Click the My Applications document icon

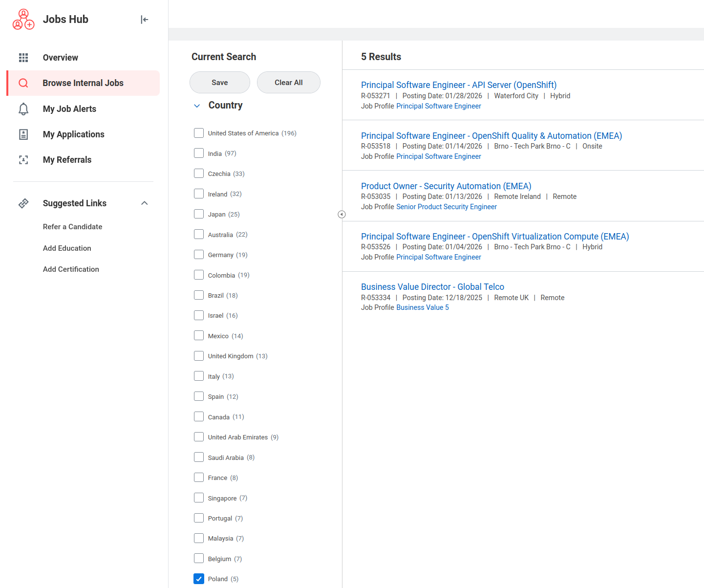coord(23,134)
